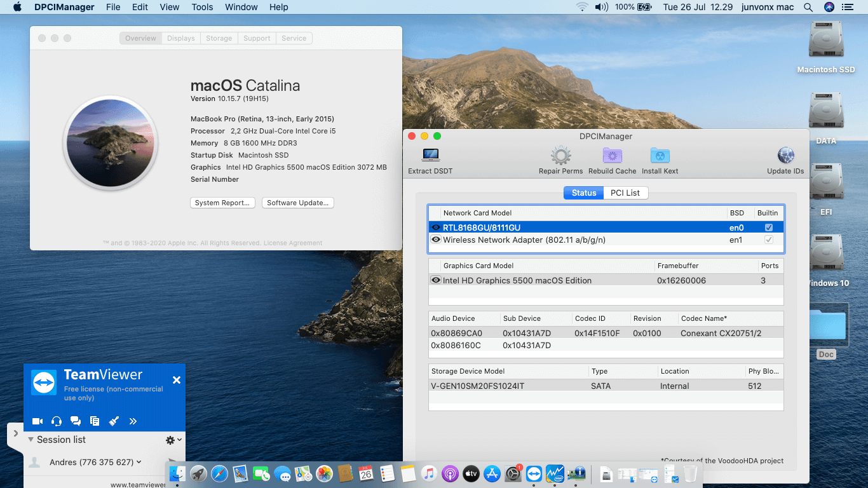Image resolution: width=868 pixels, height=488 pixels.
Task: Collapse the Session list disclosure triangle
Action: pos(31,440)
